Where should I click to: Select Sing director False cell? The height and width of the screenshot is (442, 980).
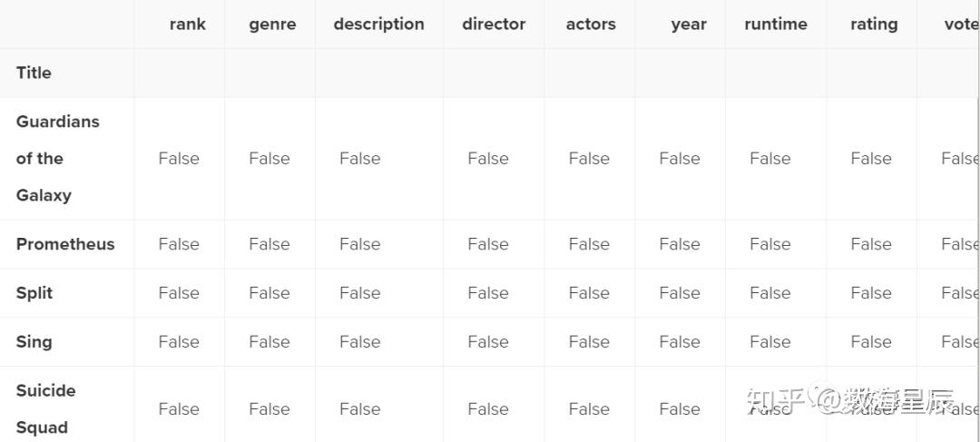click(x=488, y=342)
